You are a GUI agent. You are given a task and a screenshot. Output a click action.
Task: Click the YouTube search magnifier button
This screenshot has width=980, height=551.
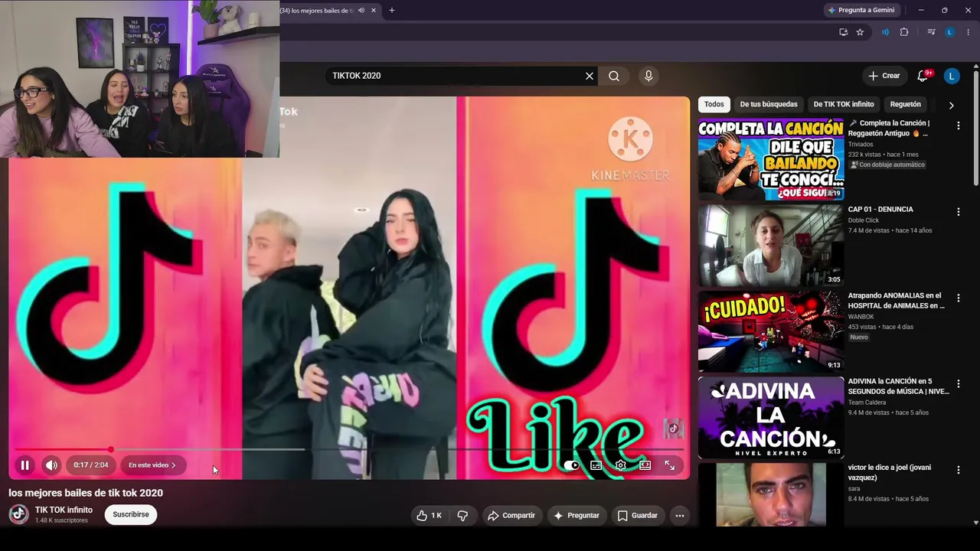point(614,76)
